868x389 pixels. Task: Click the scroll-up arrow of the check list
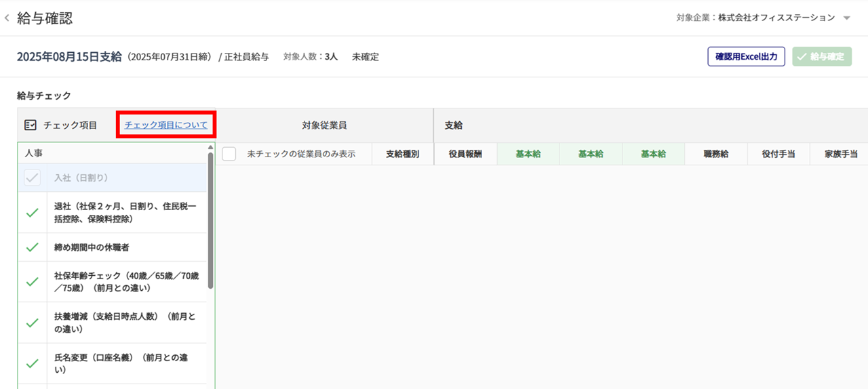coord(210,147)
